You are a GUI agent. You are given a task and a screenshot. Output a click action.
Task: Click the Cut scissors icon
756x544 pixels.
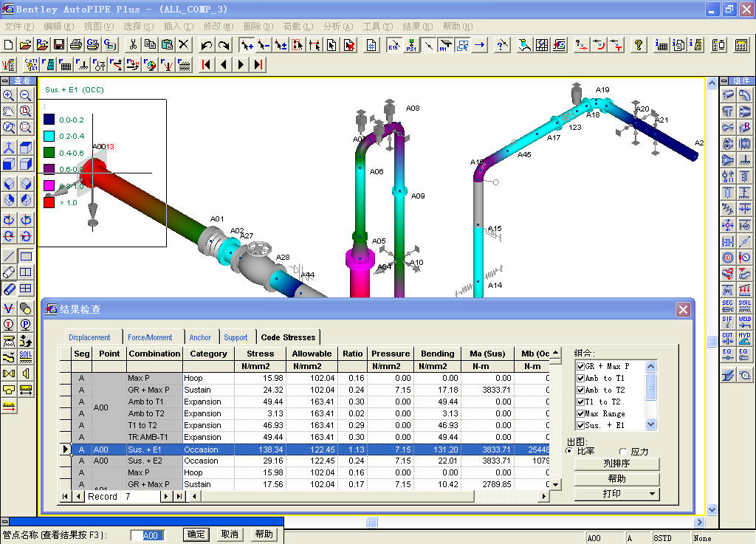click(133, 45)
